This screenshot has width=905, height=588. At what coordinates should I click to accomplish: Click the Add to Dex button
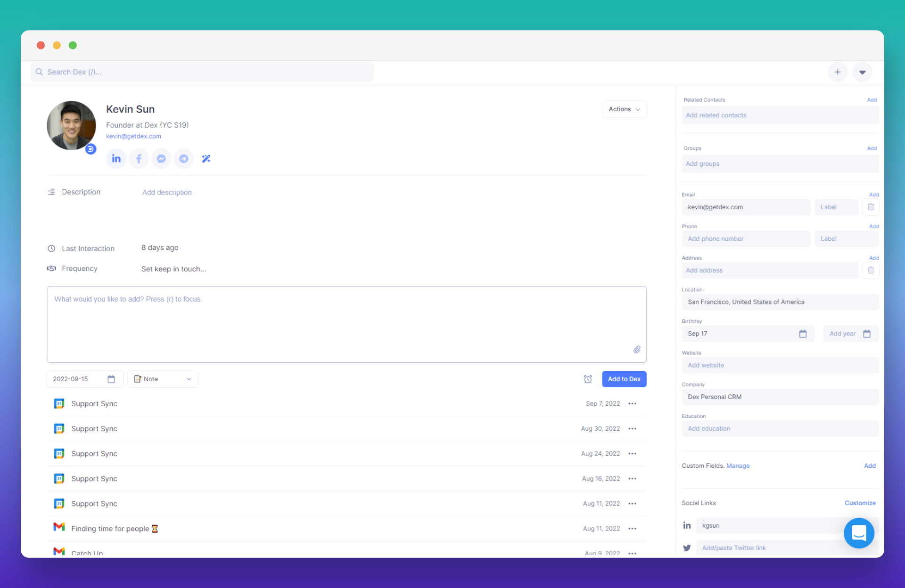[x=624, y=379]
